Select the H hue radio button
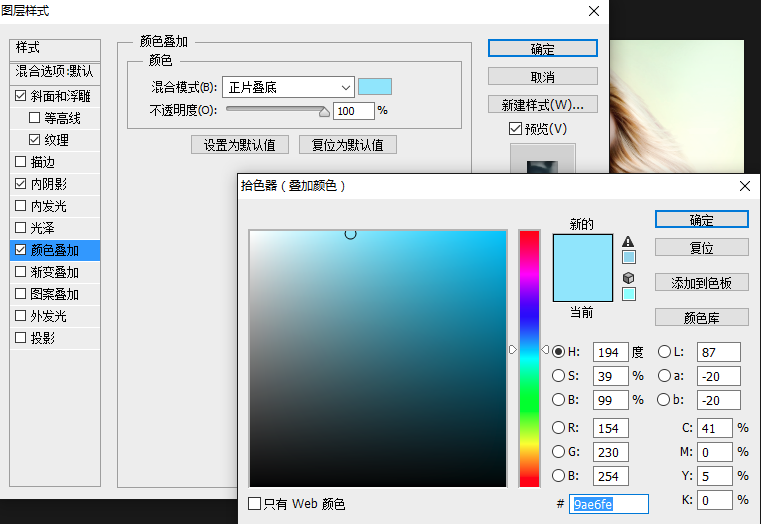Image resolution: width=761 pixels, height=524 pixels. pos(559,352)
